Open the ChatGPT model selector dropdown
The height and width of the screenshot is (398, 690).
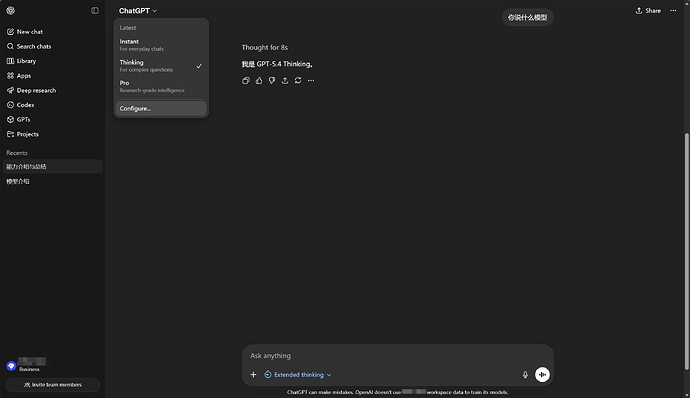point(138,11)
